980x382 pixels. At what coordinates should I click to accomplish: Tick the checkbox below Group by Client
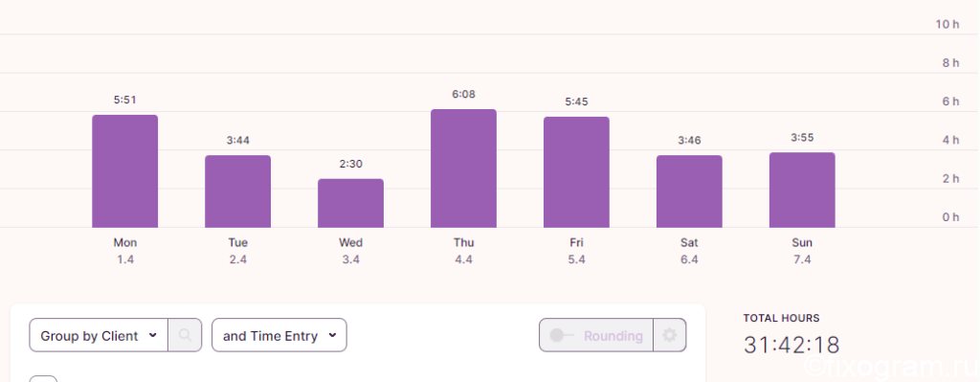[x=43, y=379]
